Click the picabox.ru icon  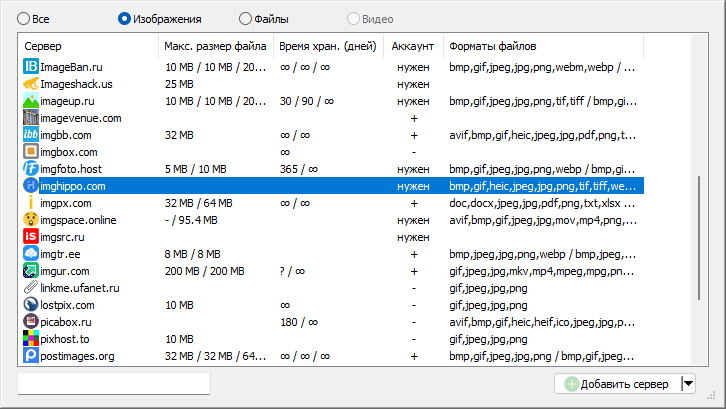point(31,321)
